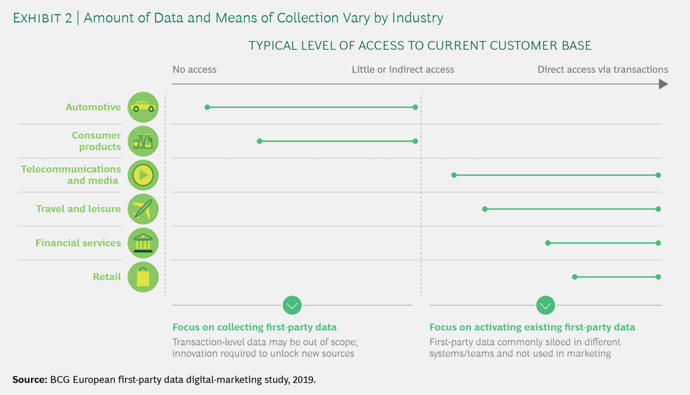Viewport: 690px width, 395px height.
Task: Select the Consumer products label
Action: coord(96,141)
